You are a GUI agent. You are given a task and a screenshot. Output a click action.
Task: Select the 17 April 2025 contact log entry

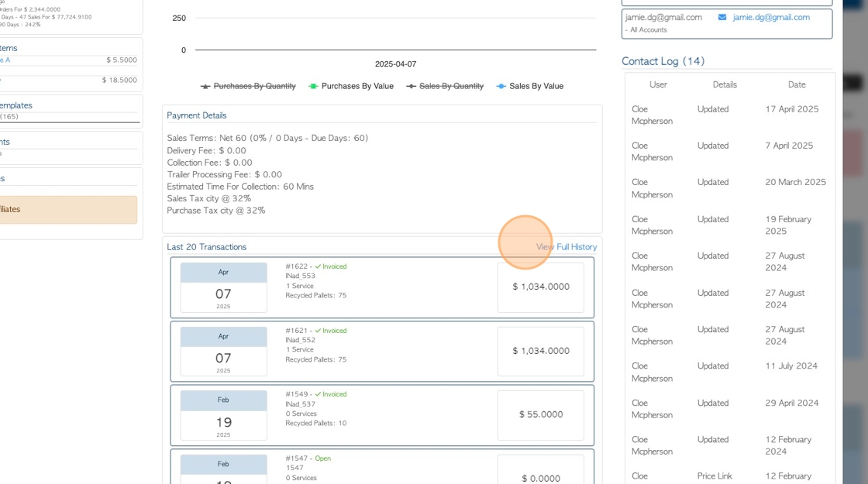click(x=729, y=115)
